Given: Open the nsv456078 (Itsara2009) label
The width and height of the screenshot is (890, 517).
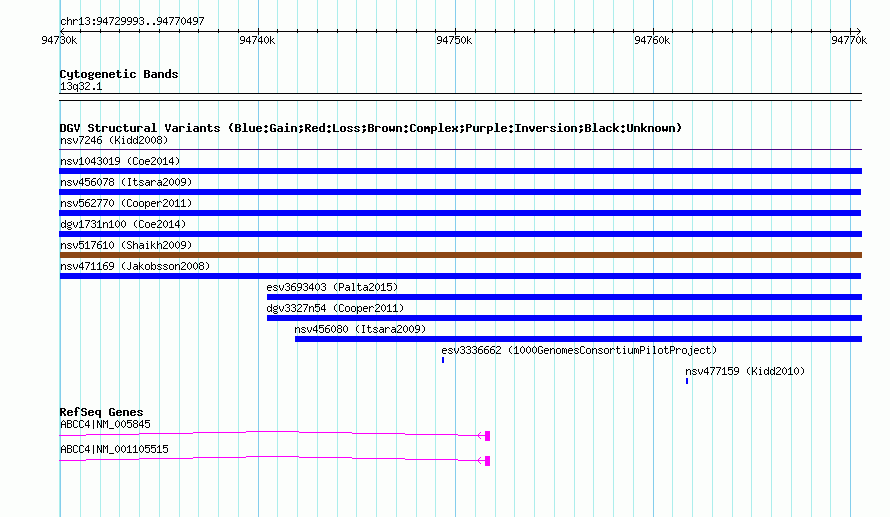Looking at the screenshot, I should click(x=126, y=182).
